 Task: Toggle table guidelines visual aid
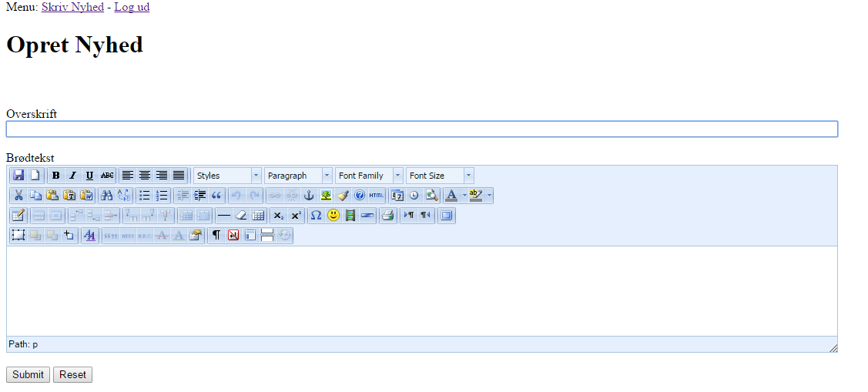[x=257, y=216]
